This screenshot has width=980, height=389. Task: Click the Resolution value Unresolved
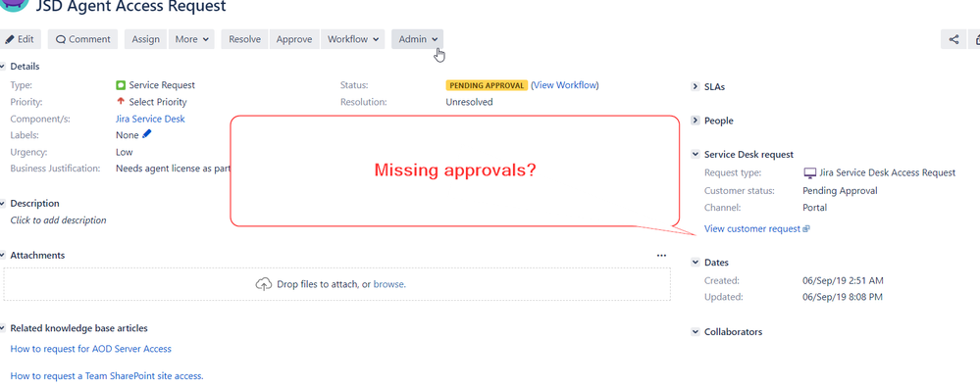(469, 102)
